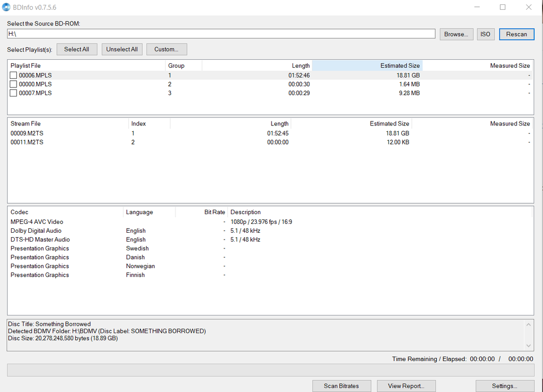Click the Description column header
543x392 pixels.
pyautogui.click(x=379, y=212)
